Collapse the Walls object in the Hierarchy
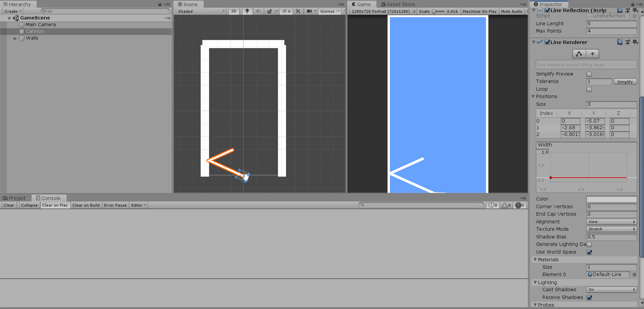Image resolution: width=644 pixels, height=309 pixels. 15,38
